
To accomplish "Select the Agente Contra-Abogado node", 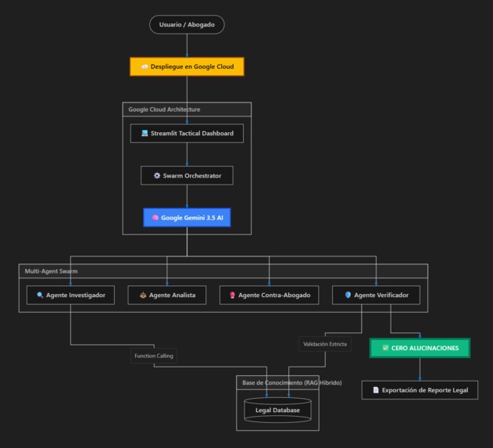I will tap(269, 295).
